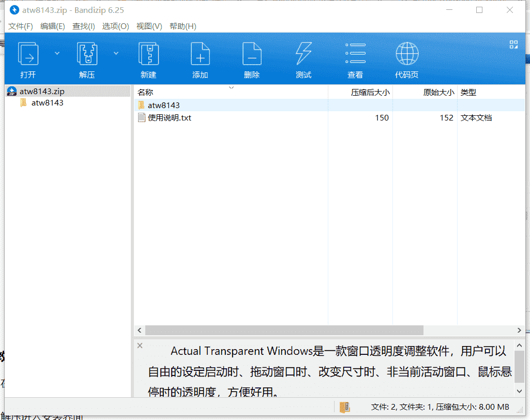
Task: Expand the Extract (解压) dropdown arrow
Action: pyautogui.click(x=116, y=53)
